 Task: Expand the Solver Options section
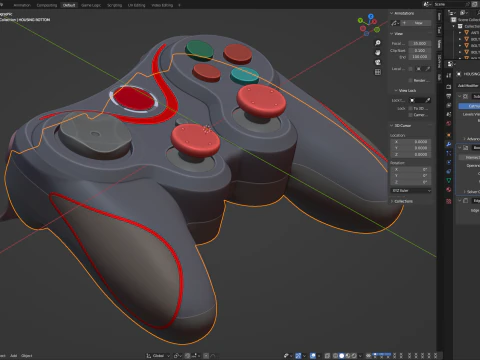click(x=472, y=191)
